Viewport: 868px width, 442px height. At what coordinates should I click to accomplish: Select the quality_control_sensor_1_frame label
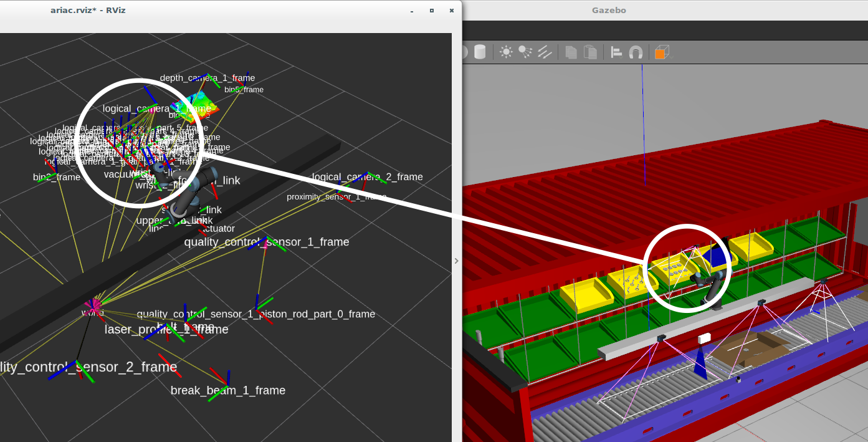pyautogui.click(x=268, y=242)
